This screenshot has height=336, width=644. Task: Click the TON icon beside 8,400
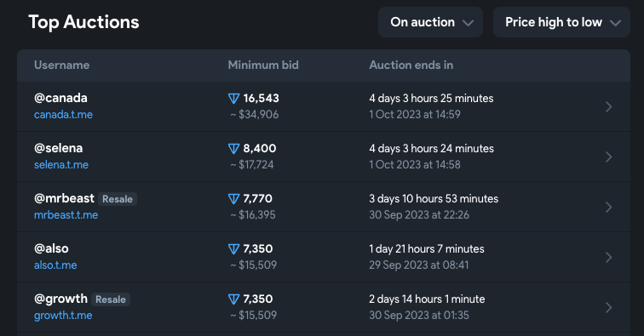233,149
